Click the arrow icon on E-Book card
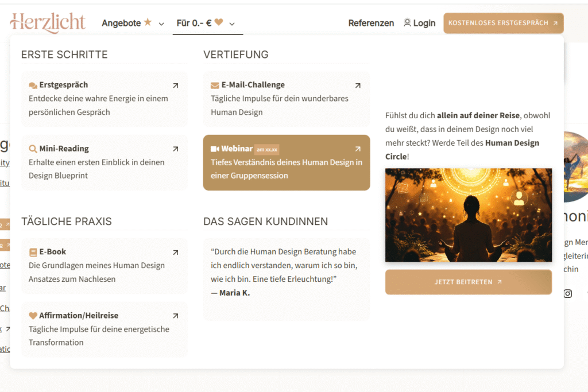The width and height of the screenshot is (588, 392). pyautogui.click(x=176, y=252)
